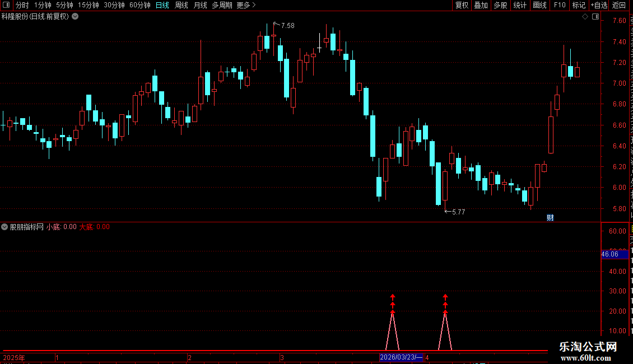This screenshot has height=364, width=633.
Task: Select the 5分钟 period
Action: click(x=64, y=5)
